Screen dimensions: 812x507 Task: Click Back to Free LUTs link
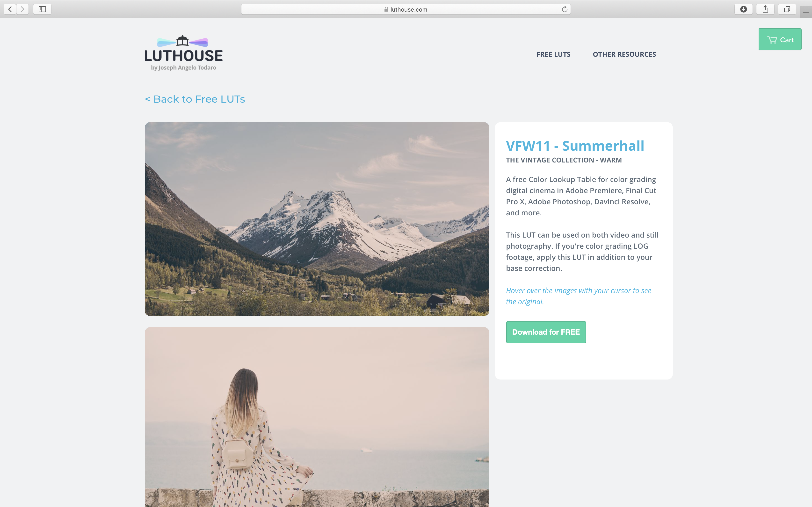[x=195, y=98]
